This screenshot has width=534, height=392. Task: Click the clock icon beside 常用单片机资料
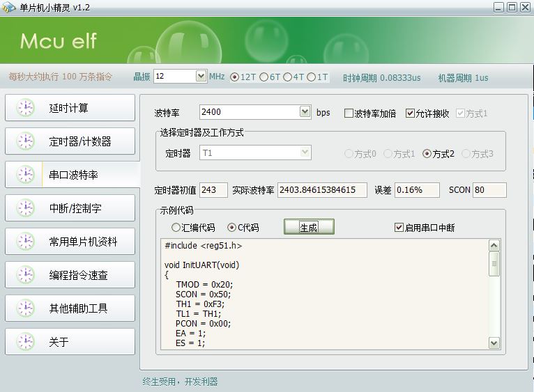coord(26,241)
